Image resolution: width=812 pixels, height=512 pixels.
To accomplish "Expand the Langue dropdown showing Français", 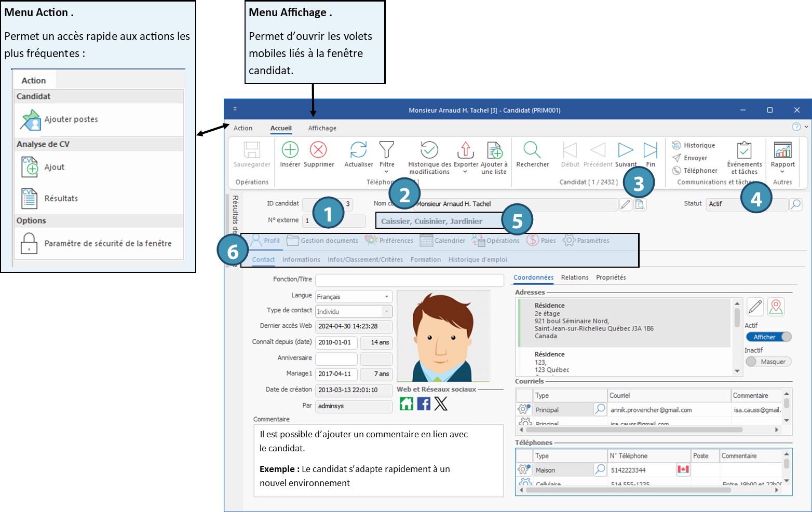I will coord(386,297).
